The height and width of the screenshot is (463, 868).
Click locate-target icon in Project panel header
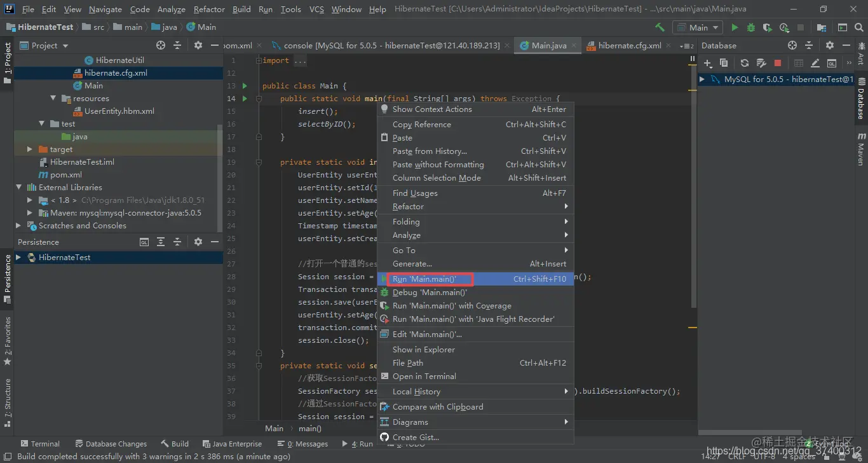point(161,45)
